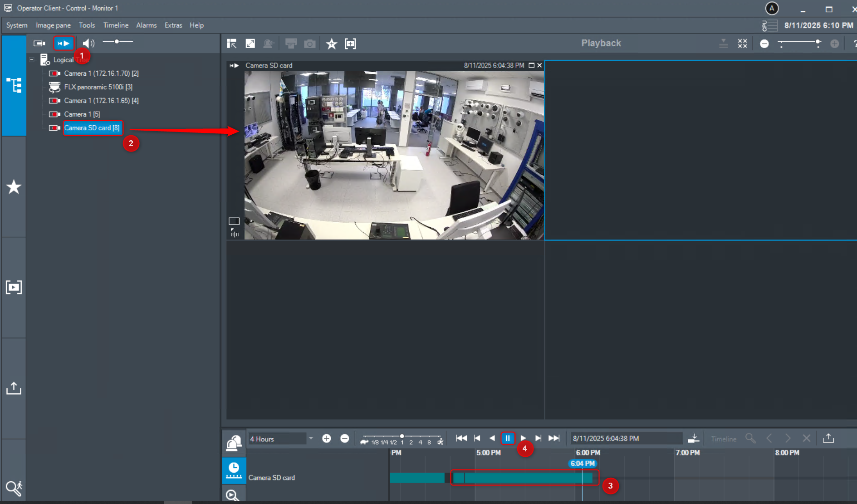Select FLX panoramic 5100i [3] camera

(98, 87)
